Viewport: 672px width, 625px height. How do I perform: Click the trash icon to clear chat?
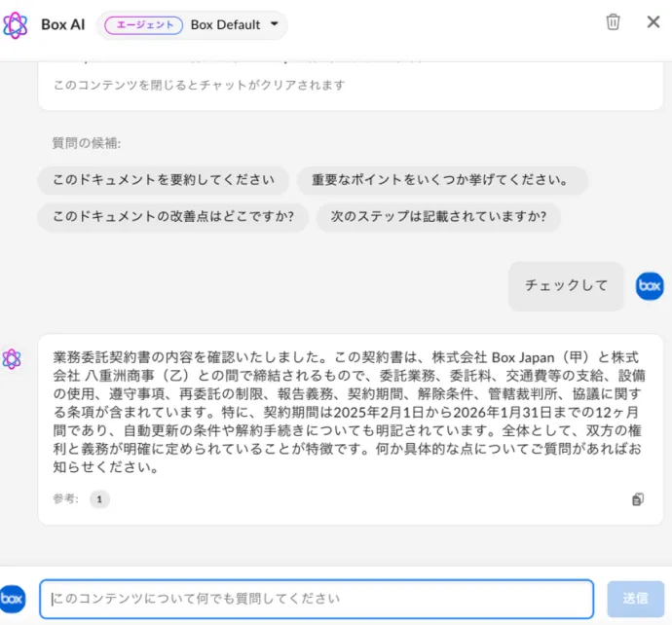coord(613,22)
